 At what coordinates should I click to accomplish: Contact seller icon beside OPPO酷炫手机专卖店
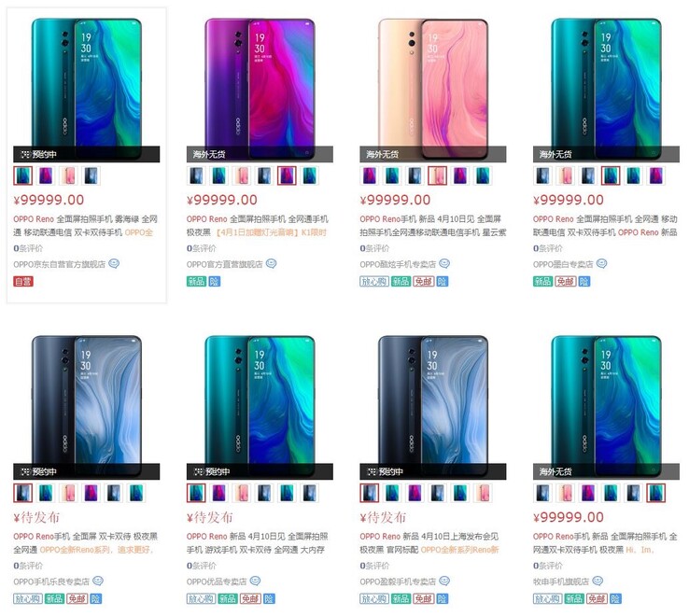coord(444,263)
